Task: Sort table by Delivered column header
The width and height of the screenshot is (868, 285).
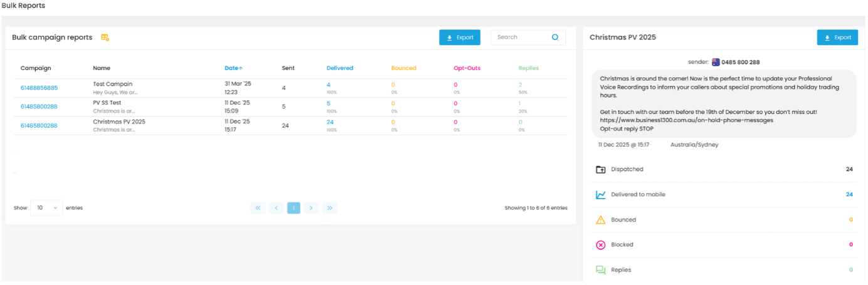Action: [x=339, y=68]
